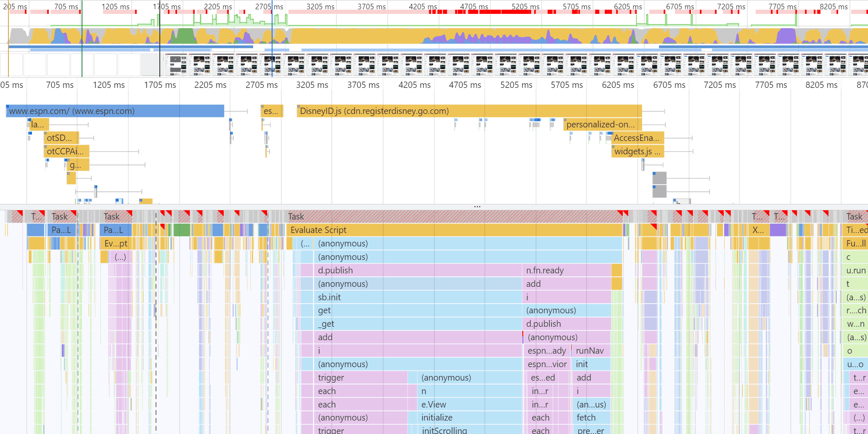Select the d.publish bar above sb.init
Viewport: 868px width, 434px height.
(418, 270)
